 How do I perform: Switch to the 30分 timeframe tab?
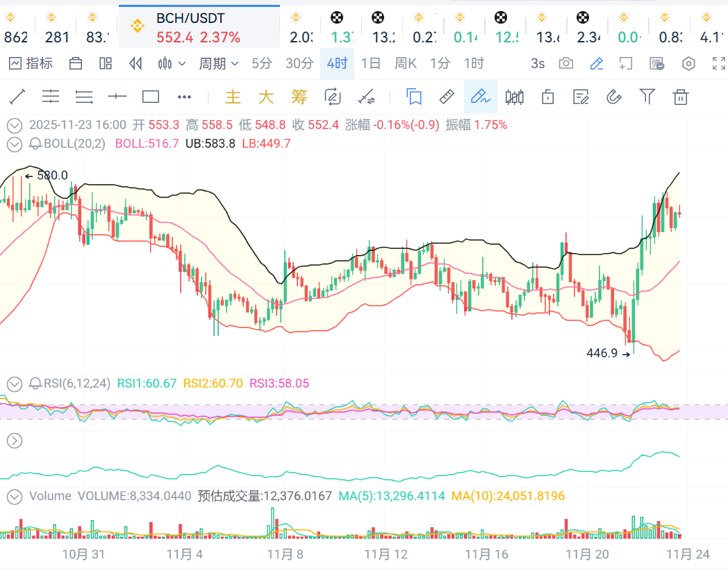pyautogui.click(x=299, y=64)
